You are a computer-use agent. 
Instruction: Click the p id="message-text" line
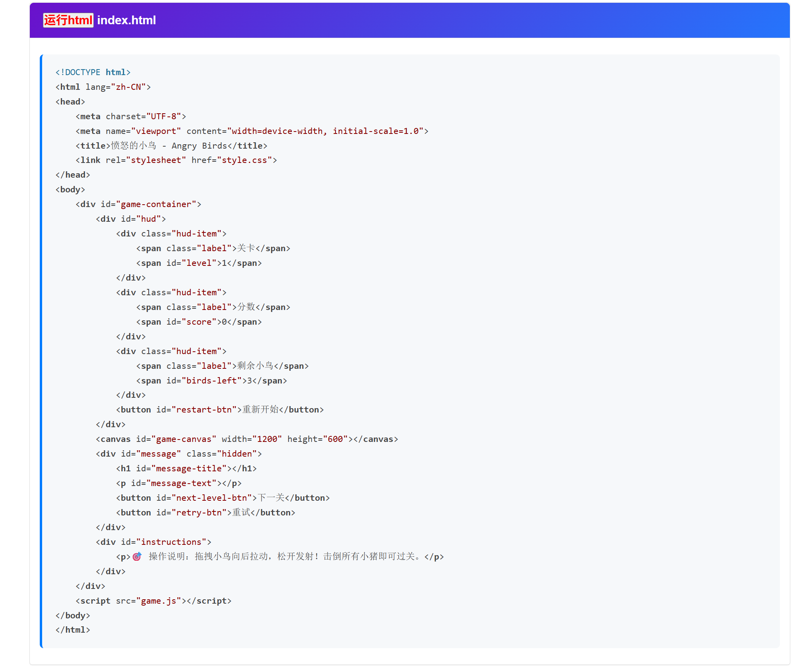[179, 483]
